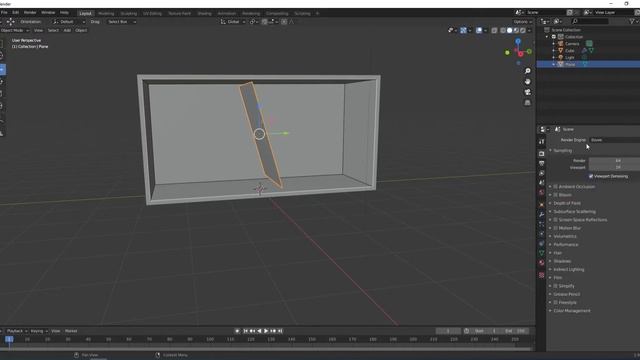Open the Select Box drag dropdown
640x360 pixels.
pos(121,22)
